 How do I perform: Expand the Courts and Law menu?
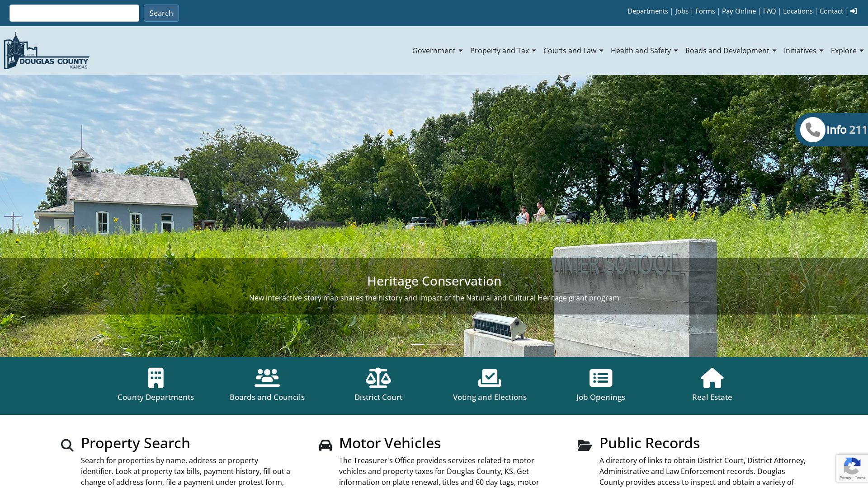tap(573, 51)
